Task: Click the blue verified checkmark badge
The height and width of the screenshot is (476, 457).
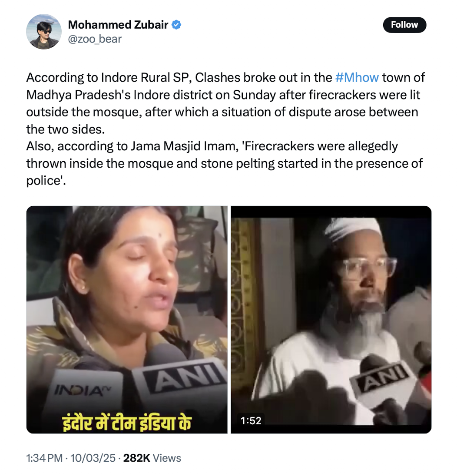Action: click(176, 25)
